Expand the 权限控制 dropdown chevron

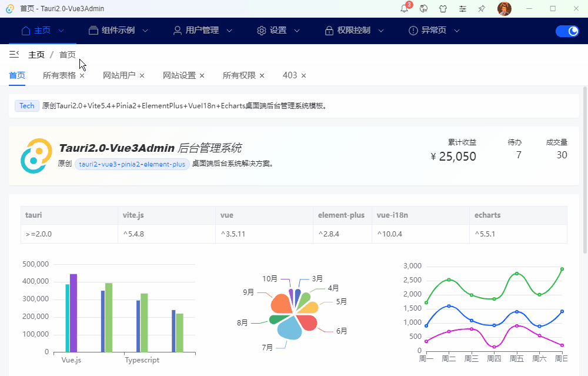pos(380,31)
